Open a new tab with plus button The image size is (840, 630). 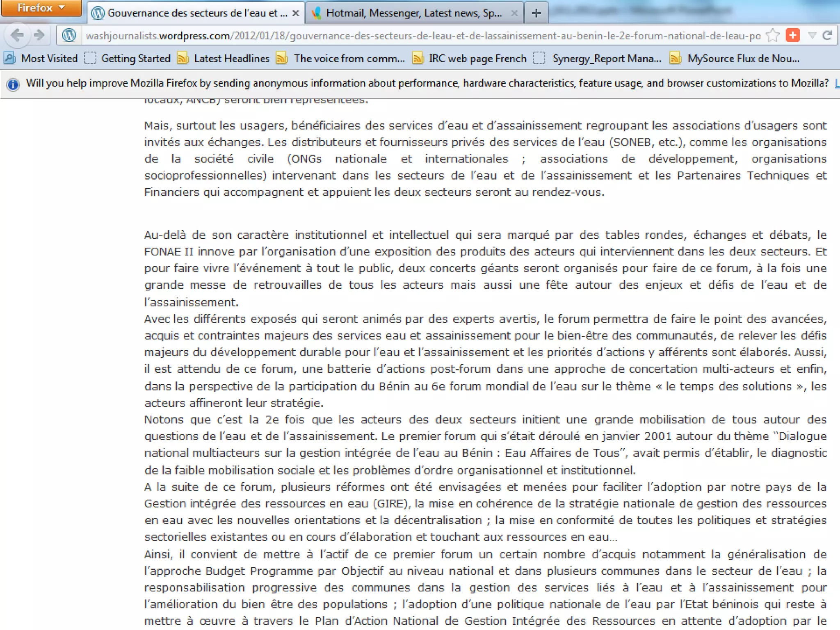536,14
